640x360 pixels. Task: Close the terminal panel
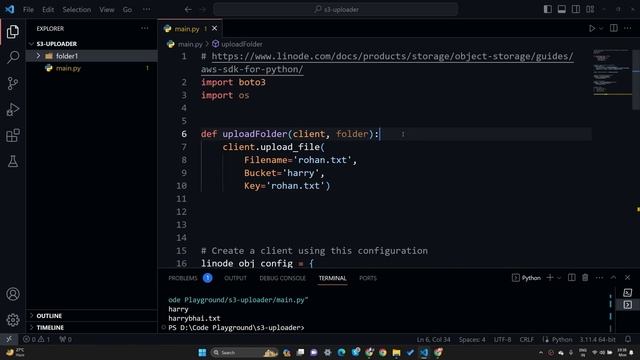point(627,278)
